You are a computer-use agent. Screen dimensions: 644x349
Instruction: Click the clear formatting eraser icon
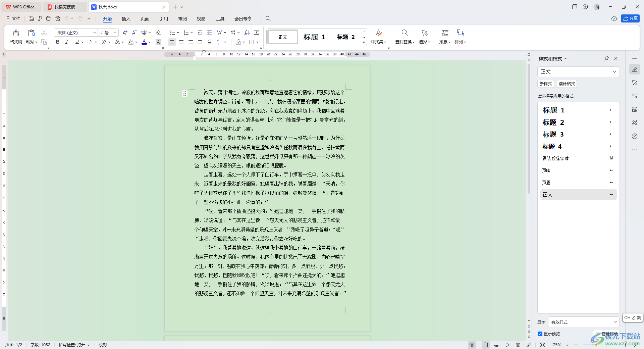click(x=158, y=33)
